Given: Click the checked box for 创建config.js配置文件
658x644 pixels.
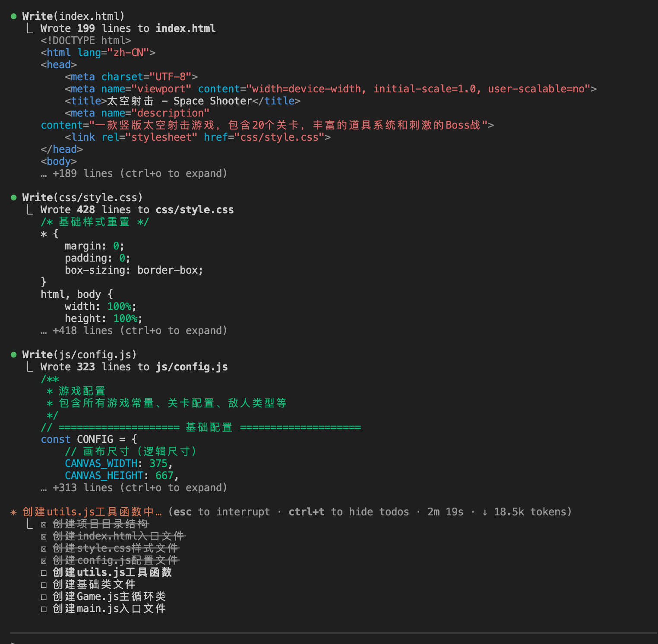Looking at the screenshot, I should [44, 561].
